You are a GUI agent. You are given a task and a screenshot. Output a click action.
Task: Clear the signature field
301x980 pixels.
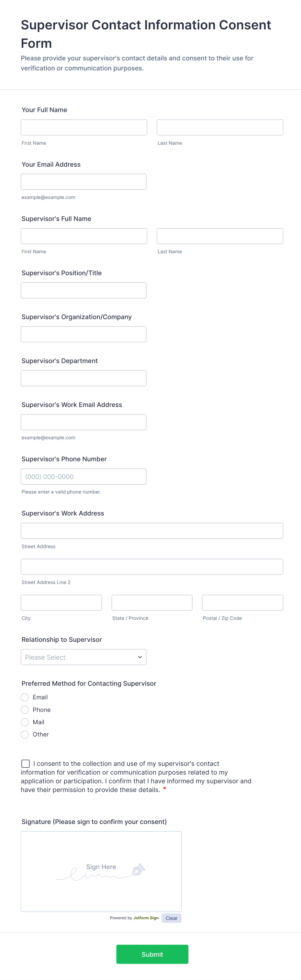pyautogui.click(x=171, y=918)
